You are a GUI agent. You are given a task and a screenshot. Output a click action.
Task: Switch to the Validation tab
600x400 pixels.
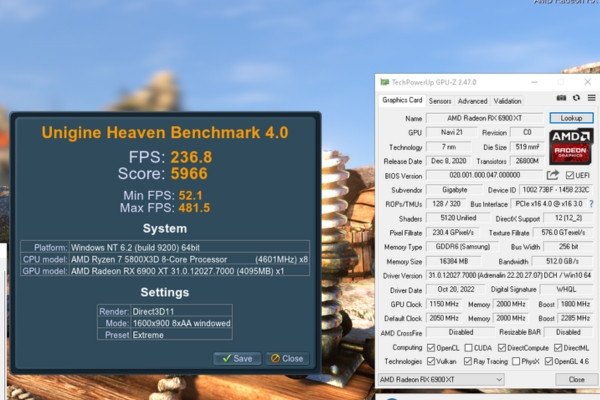(x=507, y=101)
